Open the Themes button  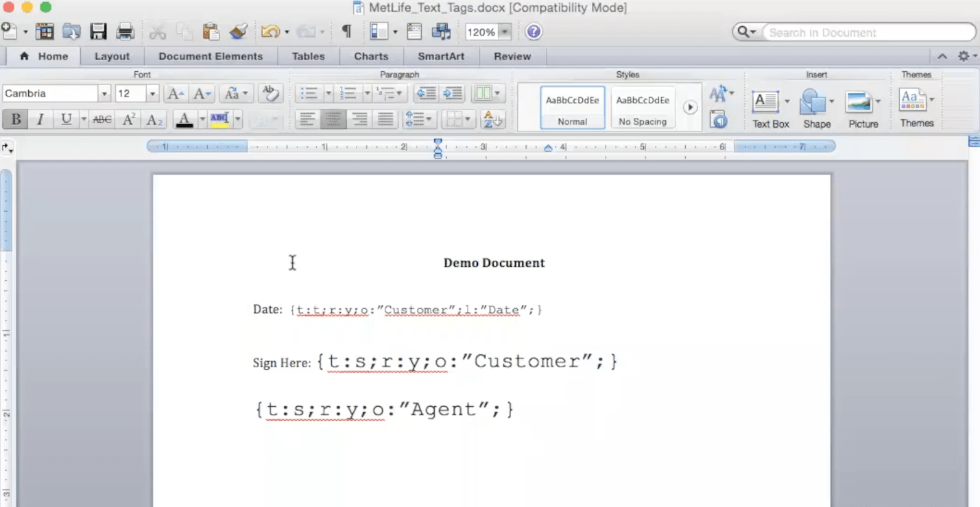coord(916,109)
